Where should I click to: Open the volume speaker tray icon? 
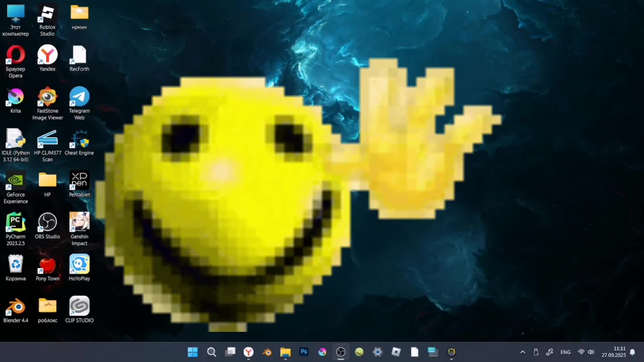coord(591,352)
